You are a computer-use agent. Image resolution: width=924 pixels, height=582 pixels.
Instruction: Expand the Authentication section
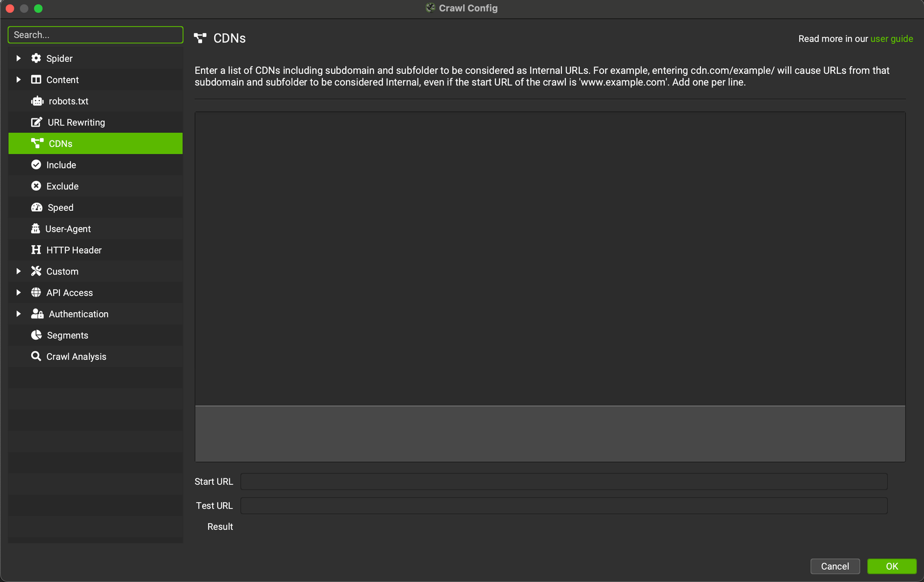18,314
